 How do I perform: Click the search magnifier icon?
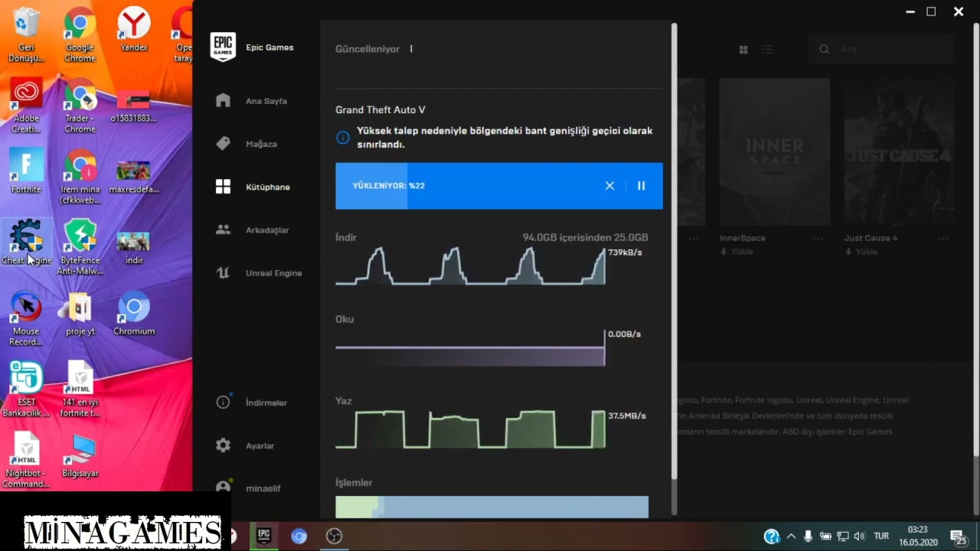tap(824, 49)
